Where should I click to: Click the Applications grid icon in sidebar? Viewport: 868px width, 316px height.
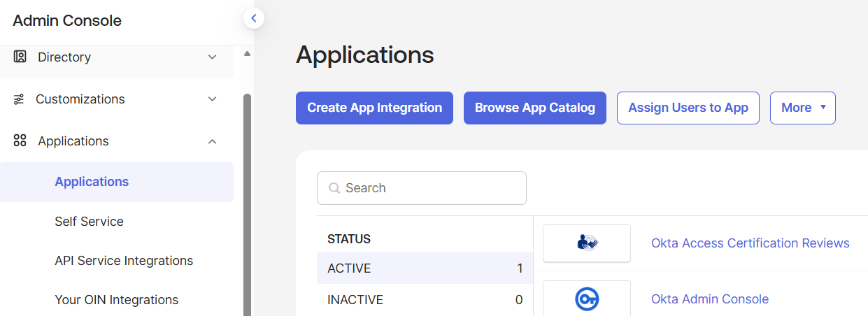click(x=20, y=141)
